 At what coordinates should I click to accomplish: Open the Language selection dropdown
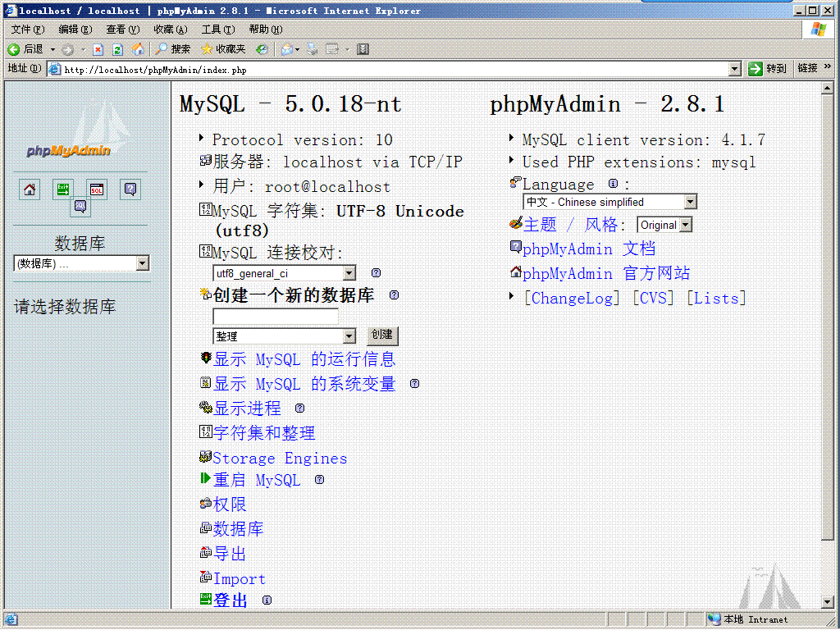pyautogui.click(x=608, y=202)
